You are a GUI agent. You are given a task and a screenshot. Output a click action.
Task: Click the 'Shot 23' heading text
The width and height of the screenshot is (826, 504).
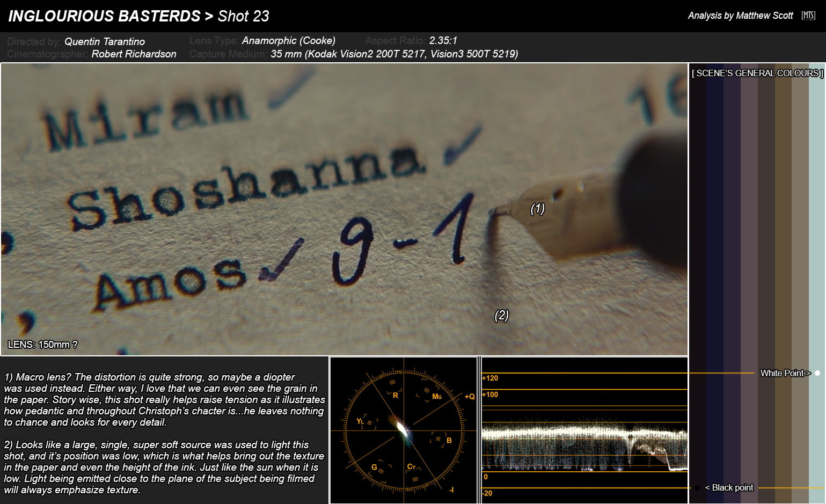pos(243,16)
